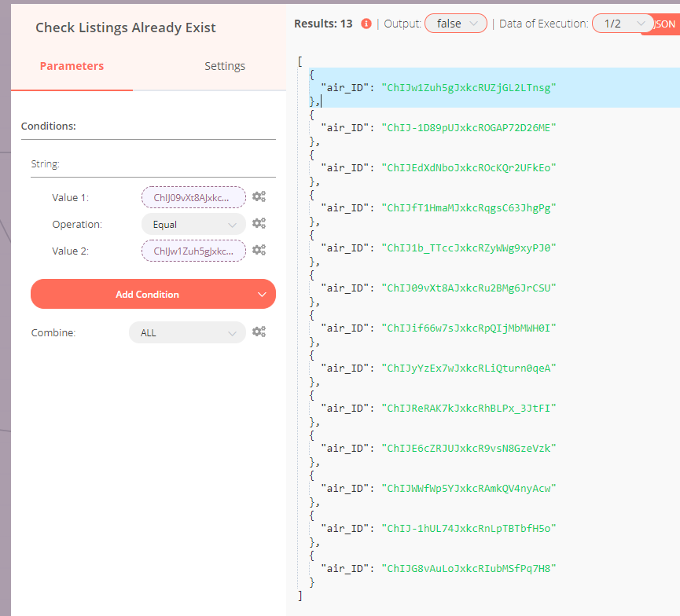680x616 pixels.
Task: Click the Value 1 expression field
Action: pos(193,197)
